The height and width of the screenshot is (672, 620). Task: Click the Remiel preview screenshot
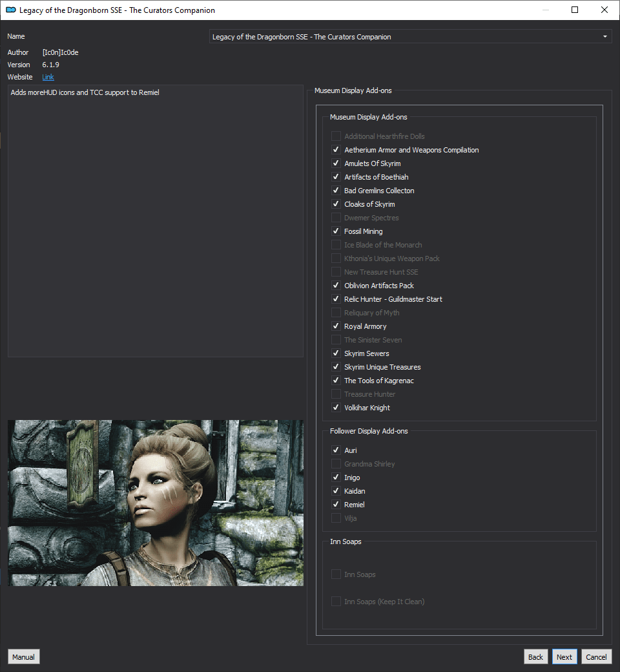156,503
